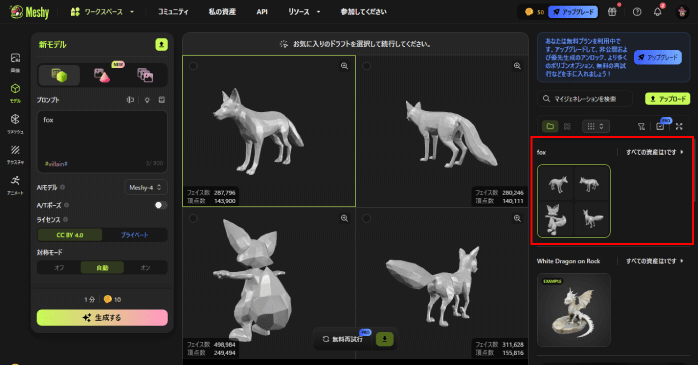Open the fox four-model thumbnail group

(x=574, y=201)
